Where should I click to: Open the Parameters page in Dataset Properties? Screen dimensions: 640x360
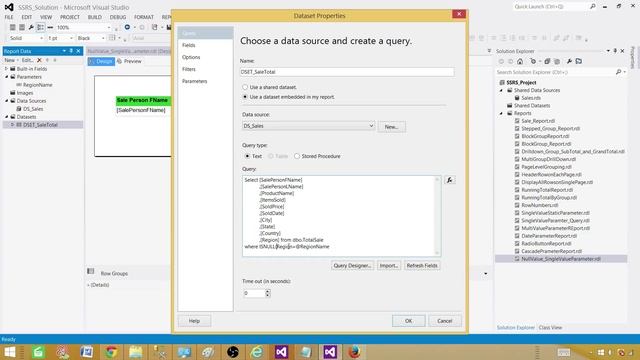click(x=195, y=81)
